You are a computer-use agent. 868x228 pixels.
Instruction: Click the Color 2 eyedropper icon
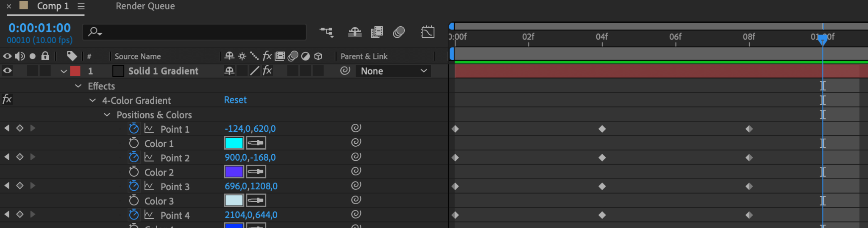coord(256,172)
